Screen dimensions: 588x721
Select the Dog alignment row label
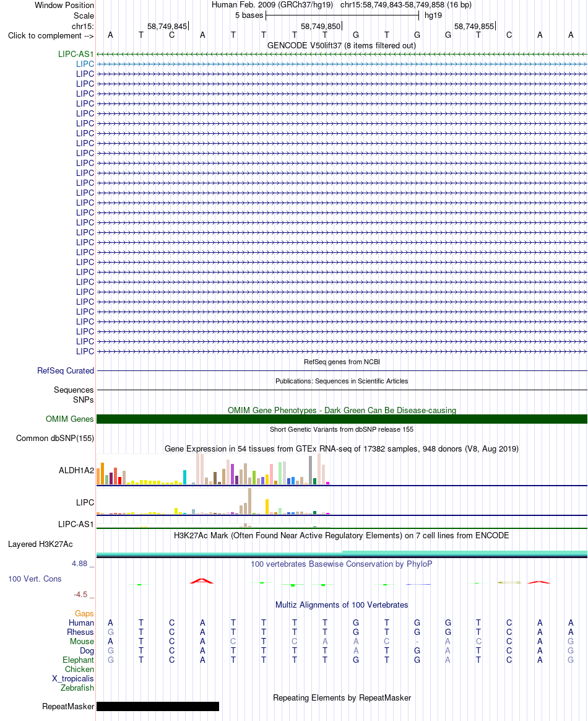tap(87, 651)
